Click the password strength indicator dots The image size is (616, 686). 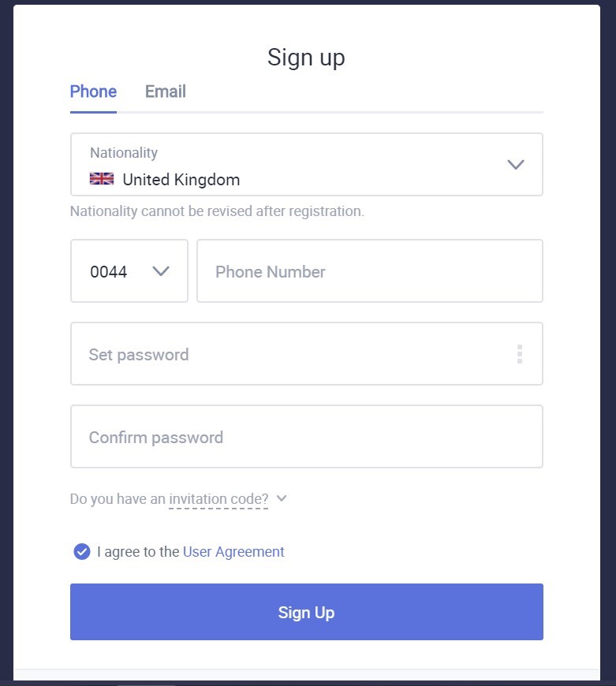coord(519,354)
